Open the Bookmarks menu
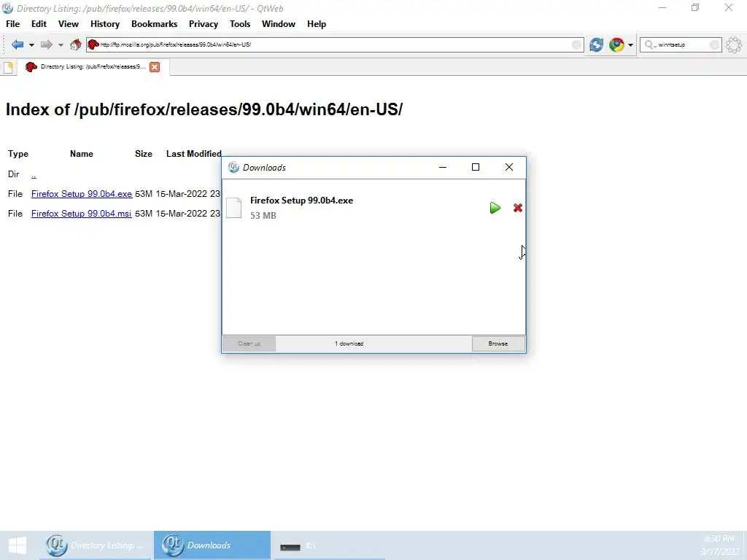747x560 pixels. [155, 24]
